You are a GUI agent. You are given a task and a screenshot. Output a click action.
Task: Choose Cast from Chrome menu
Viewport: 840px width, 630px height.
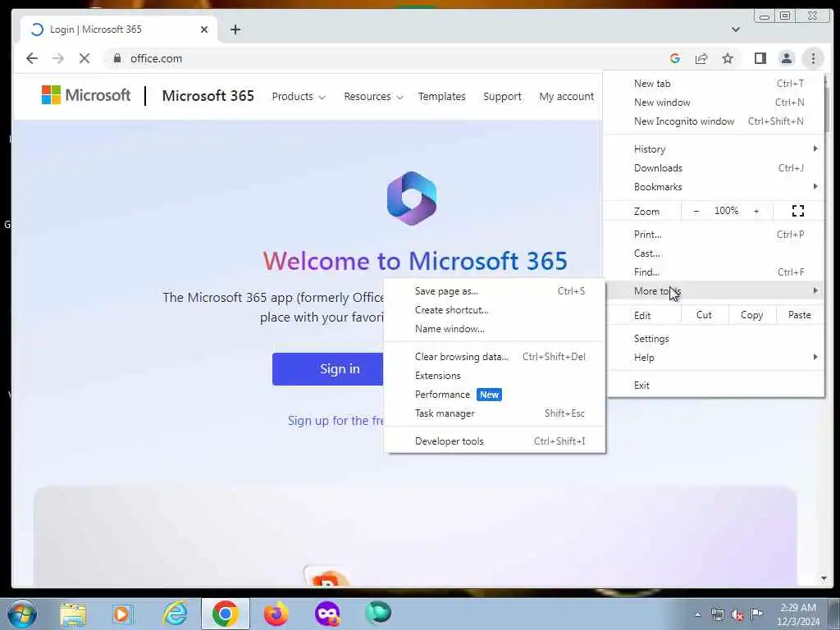(x=715, y=253)
